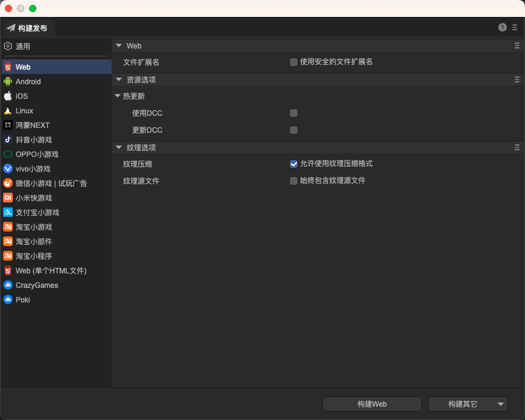Maximize window with green traffic light
The image size is (525, 420).
tap(33, 8)
